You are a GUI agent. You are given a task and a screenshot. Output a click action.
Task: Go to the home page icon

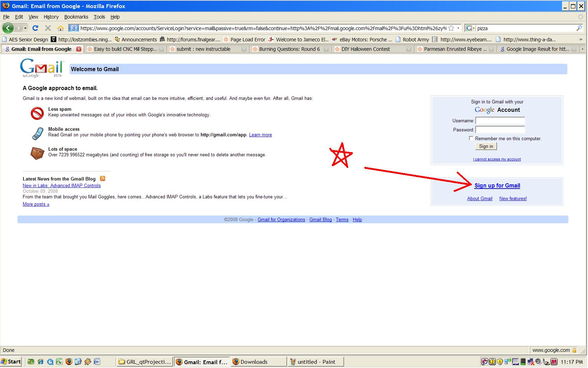coord(61,28)
